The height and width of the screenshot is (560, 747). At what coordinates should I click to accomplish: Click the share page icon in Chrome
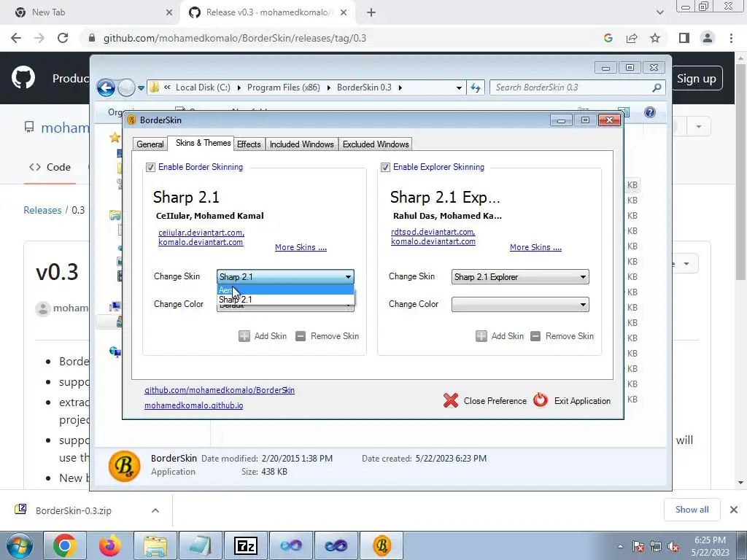632,38
